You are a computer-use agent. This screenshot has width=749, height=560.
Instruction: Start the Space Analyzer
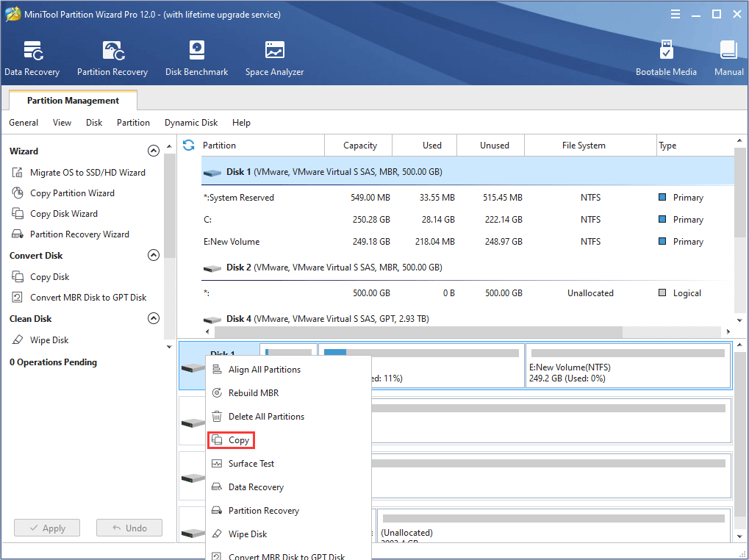pyautogui.click(x=274, y=58)
